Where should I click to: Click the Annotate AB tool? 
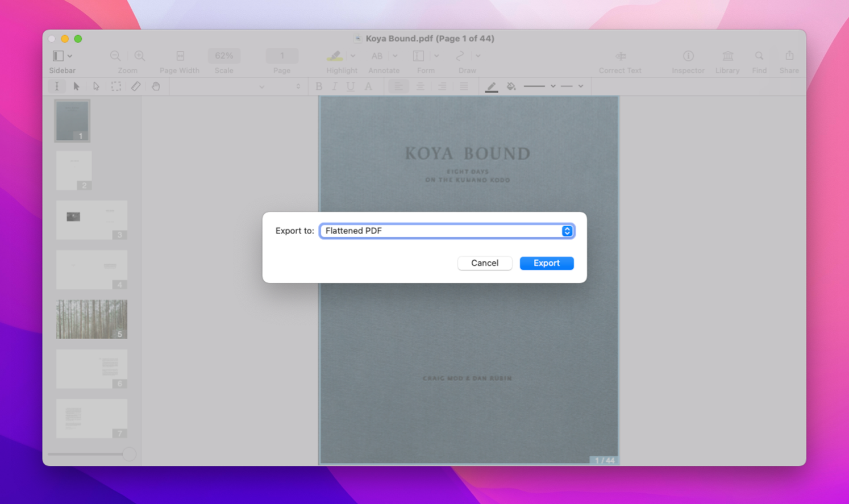377,56
